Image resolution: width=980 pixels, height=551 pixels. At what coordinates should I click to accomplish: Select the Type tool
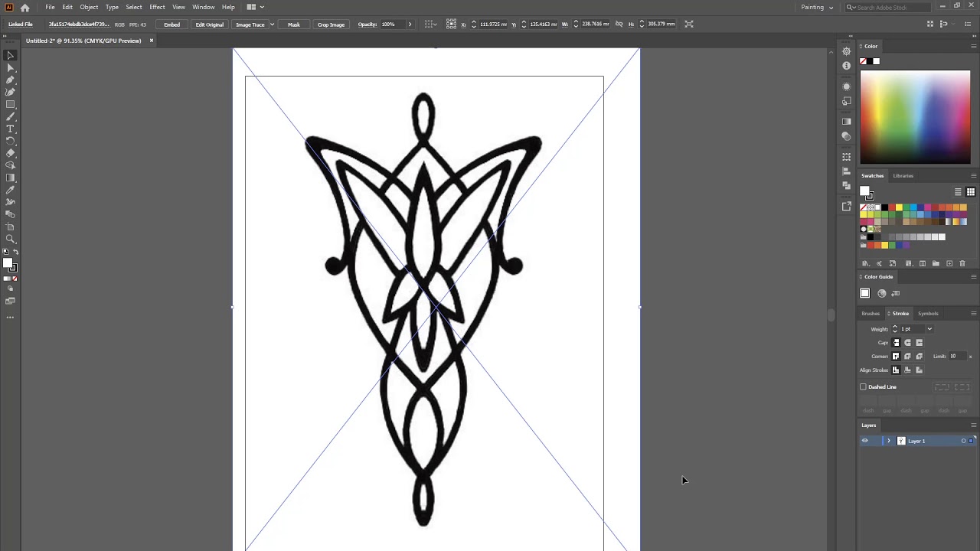(x=11, y=129)
